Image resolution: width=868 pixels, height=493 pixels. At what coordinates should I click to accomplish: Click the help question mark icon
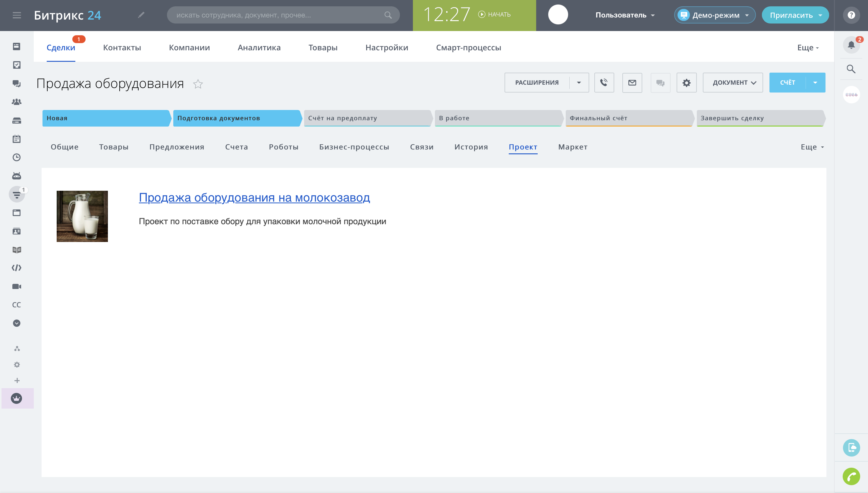[851, 15]
